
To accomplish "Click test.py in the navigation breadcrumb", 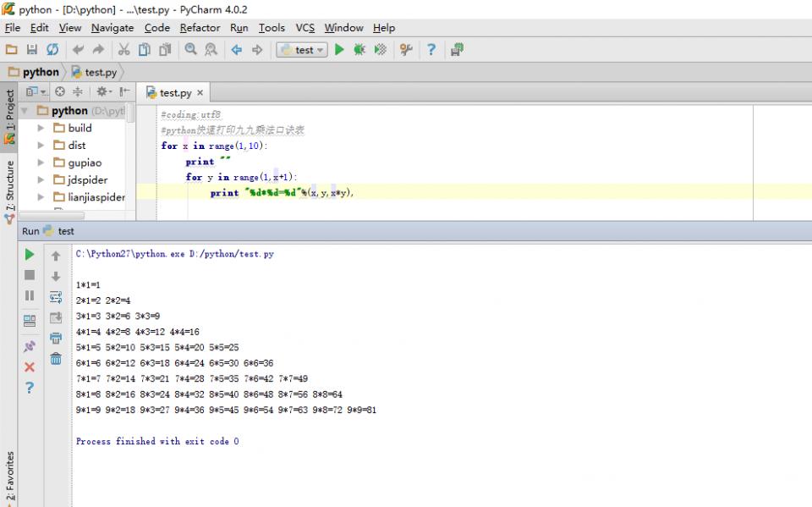I will (x=94, y=72).
